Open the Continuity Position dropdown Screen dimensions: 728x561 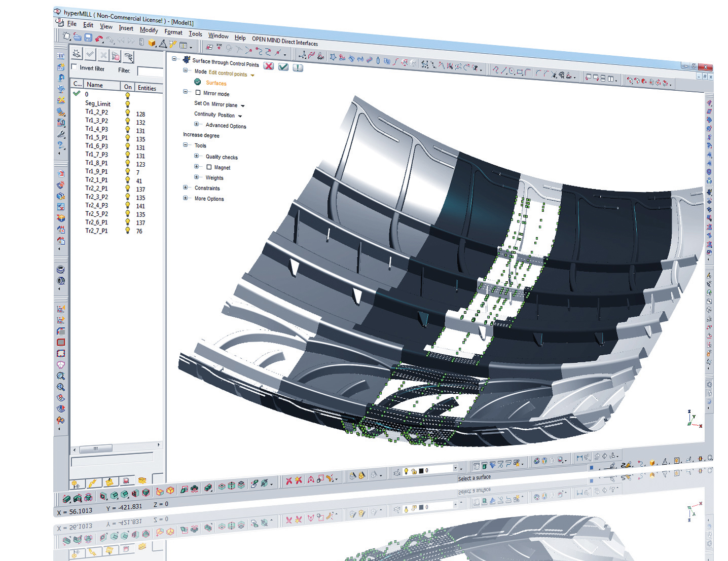click(x=240, y=116)
